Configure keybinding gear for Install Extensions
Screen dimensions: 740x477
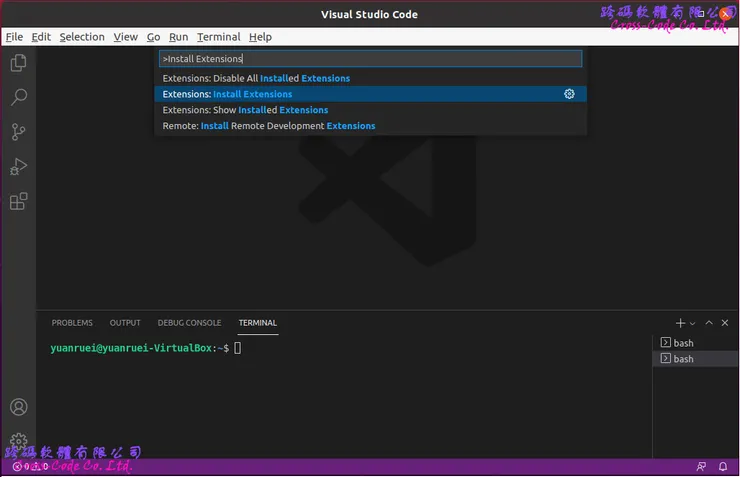pos(569,94)
